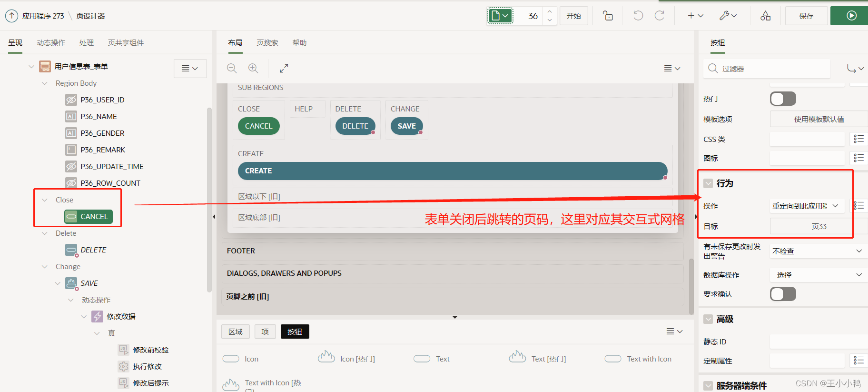Toggle the 要求确认 switch
The image size is (868, 392).
pyautogui.click(x=783, y=294)
